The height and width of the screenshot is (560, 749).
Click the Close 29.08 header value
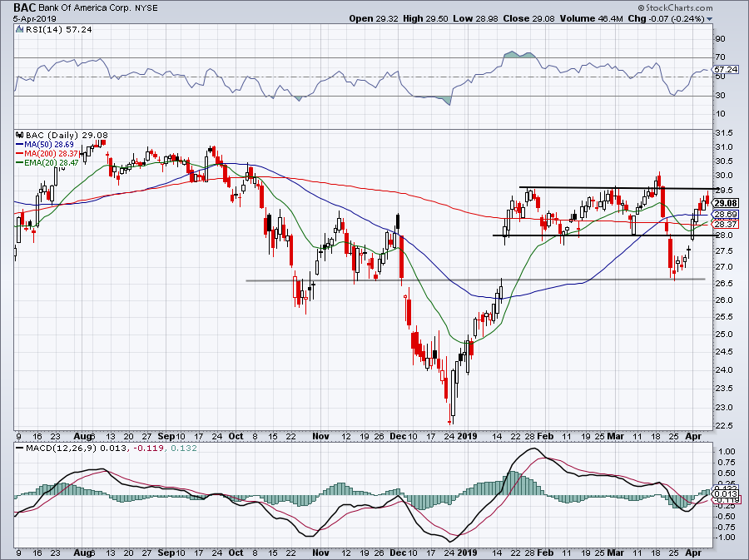click(529, 18)
